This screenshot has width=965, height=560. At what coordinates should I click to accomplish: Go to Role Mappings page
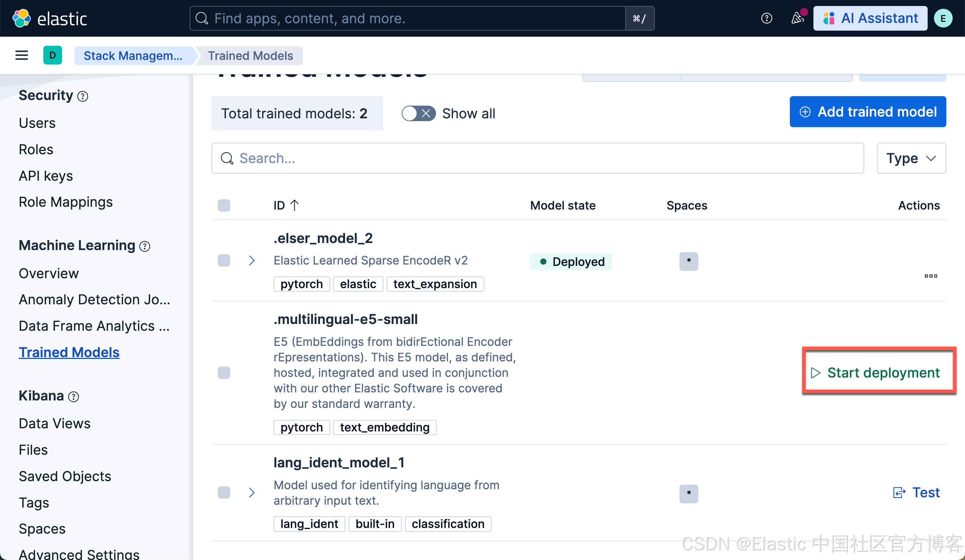(66, 202)
